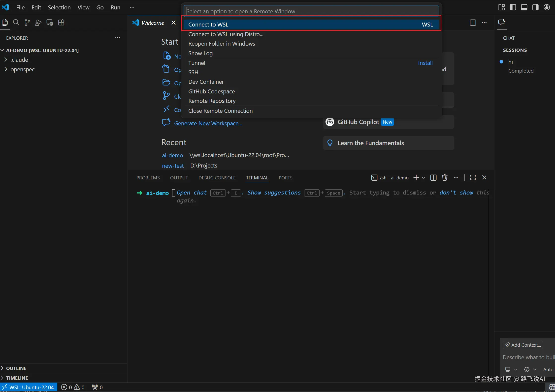Click the remote window search field

pos(311,11)
